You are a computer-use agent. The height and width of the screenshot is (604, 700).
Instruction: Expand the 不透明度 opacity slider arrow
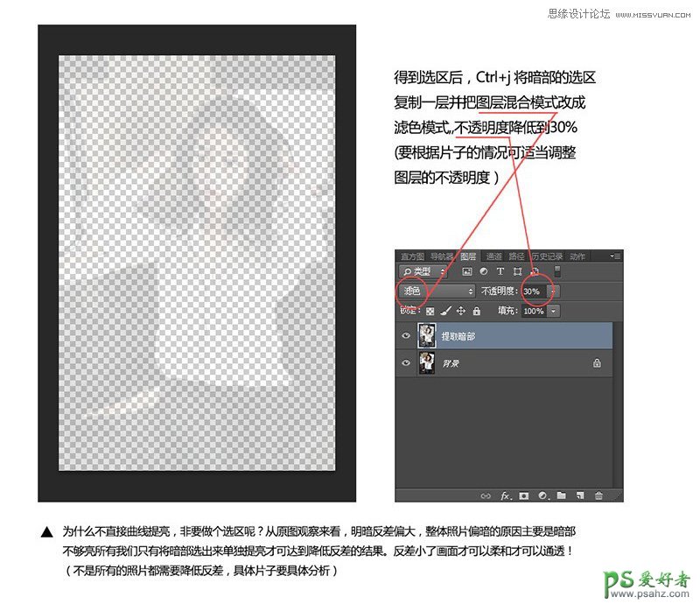[553, 291]
